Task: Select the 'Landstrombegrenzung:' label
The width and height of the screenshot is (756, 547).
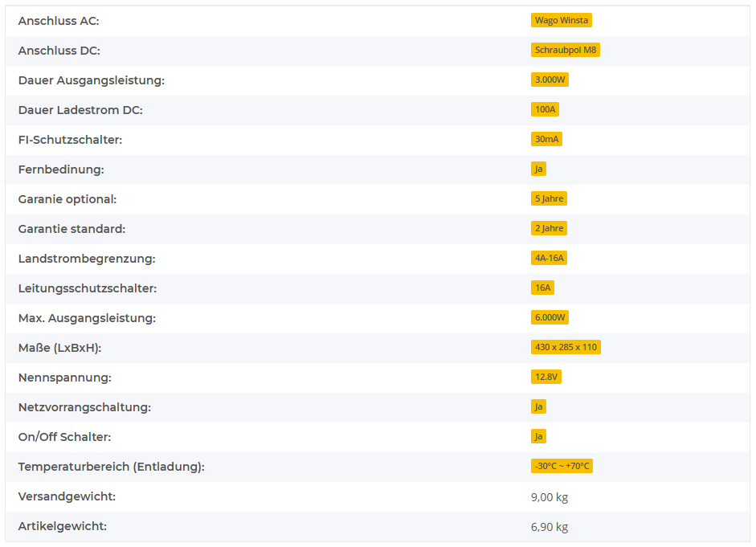Action: coord(87,259)
